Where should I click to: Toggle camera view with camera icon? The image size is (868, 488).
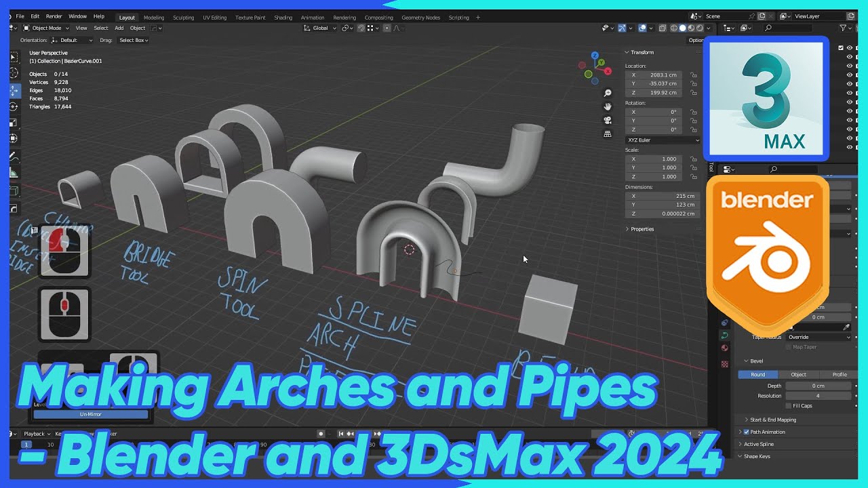[608, 120]
